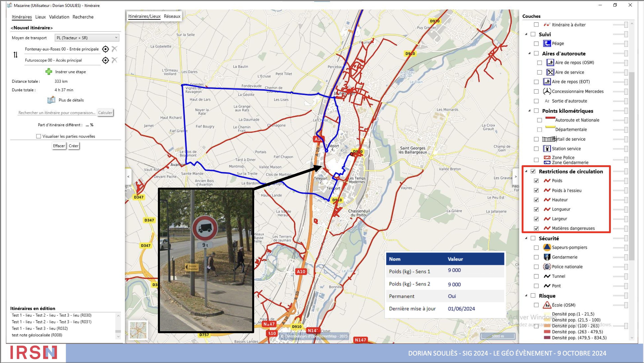The width and height of the screenshot is (644, 363).
Task: Open the Plus de détails map icon
Action: (51, 100)
